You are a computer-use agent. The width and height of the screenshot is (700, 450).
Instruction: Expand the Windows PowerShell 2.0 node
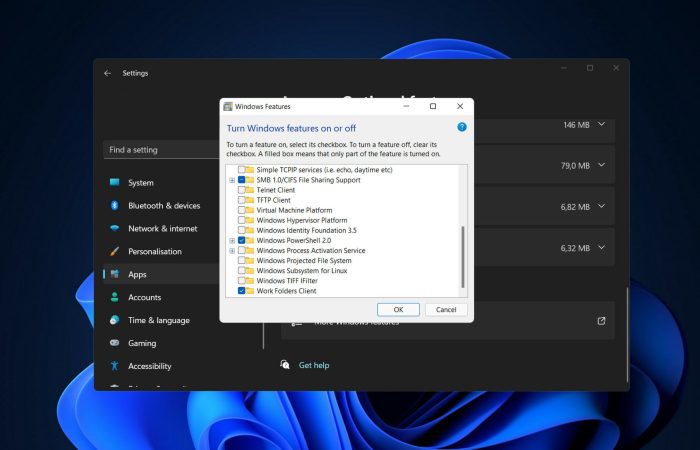(x=232, y=241)
